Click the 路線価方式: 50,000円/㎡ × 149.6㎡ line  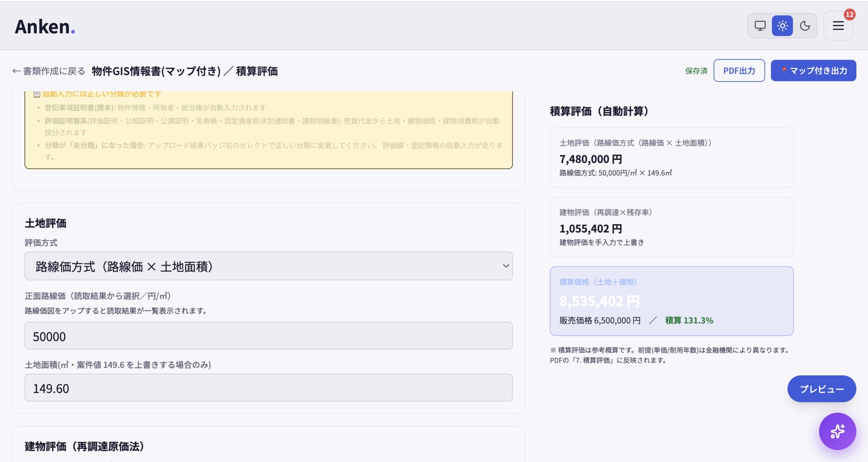pos(616,173)
